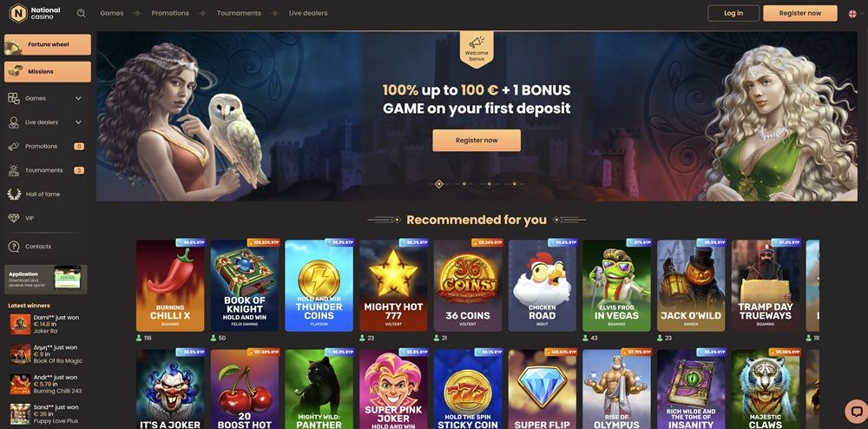Screen dimensions: 868x429
Task: Open Contacts question mark icon
Action: [14, 247]
